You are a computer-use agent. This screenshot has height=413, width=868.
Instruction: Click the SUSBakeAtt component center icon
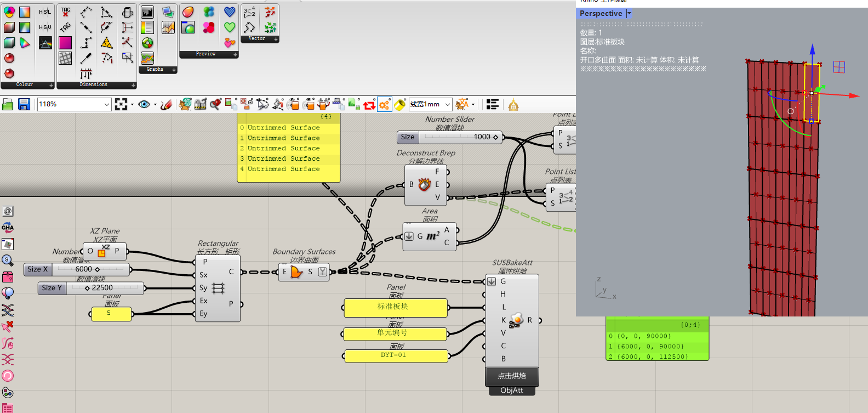pos(516,320)
